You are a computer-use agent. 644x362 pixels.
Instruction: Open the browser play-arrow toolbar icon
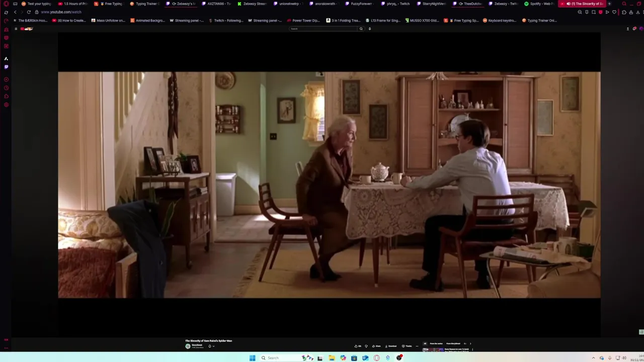coord(607,12)
